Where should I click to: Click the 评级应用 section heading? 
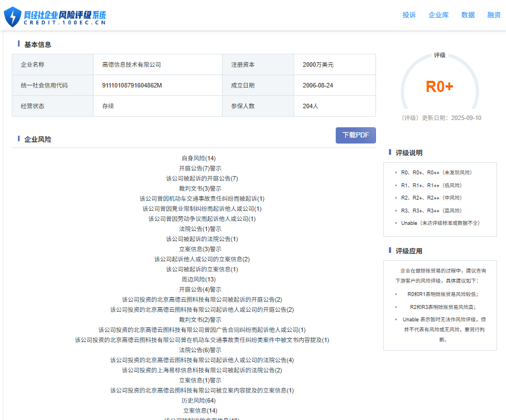tap(409, 251)
